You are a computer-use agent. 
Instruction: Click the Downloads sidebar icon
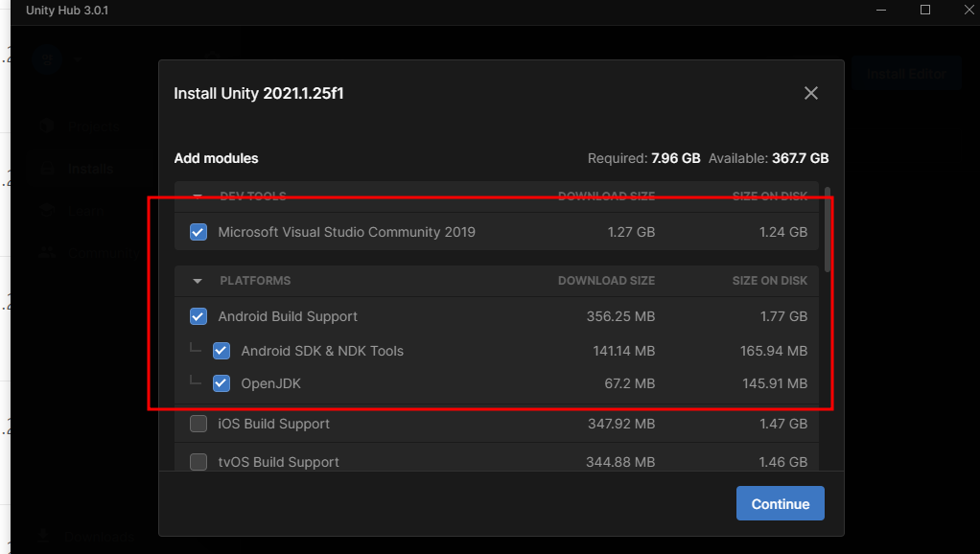point(44,536)
